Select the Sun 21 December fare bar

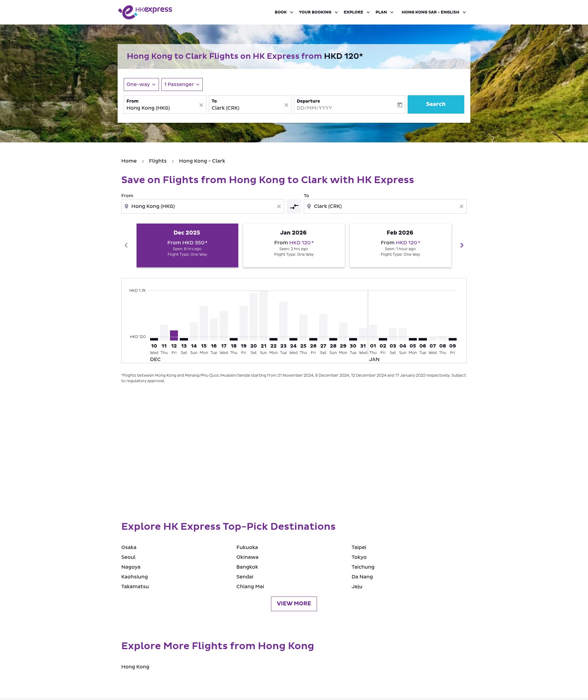pyautogui.click(x=264, y=315)
